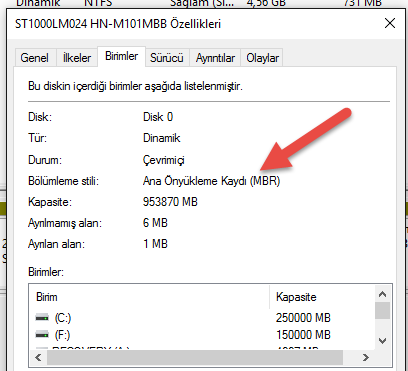Select the (C:) row label
The image size is (408, 371).
pos(63,318)
